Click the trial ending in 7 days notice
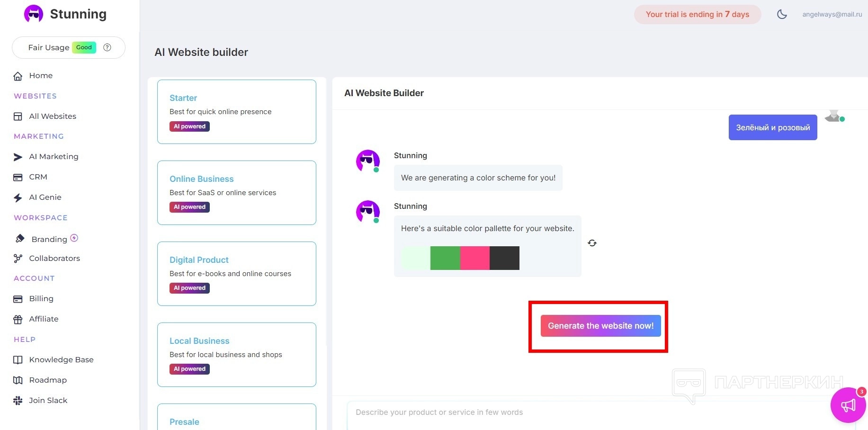 pyautogui.click(x=698, y=14)
